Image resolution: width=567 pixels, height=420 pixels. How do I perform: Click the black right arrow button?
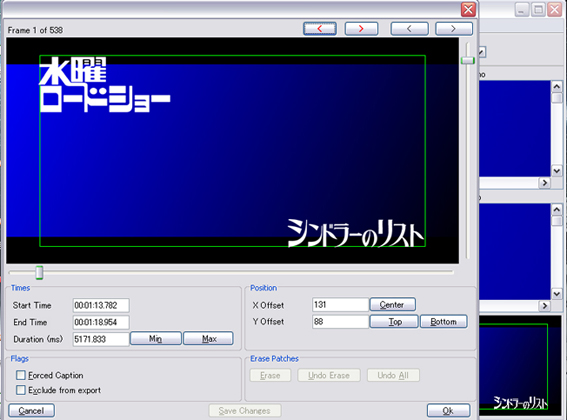click(x=454, y=29)
